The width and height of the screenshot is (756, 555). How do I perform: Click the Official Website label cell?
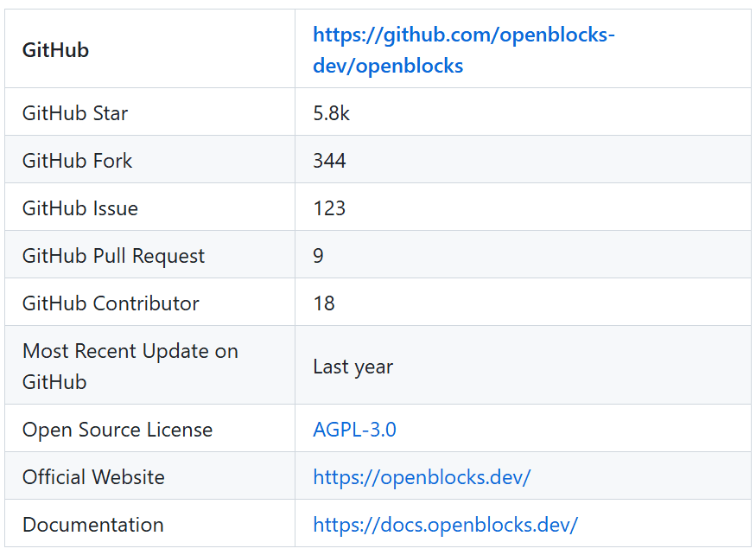[150, 475]
